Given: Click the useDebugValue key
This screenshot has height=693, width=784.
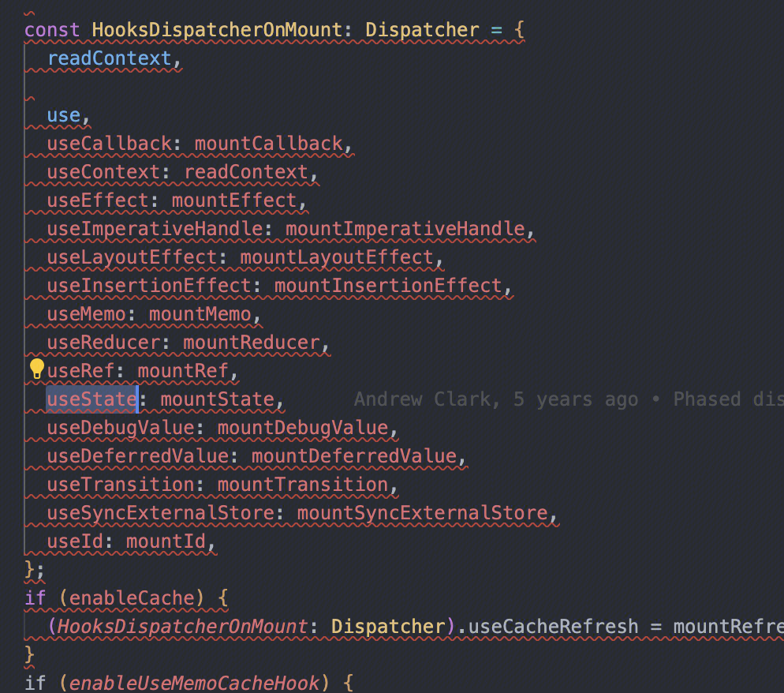Looking at the screenshot, I should coord(120,428).
